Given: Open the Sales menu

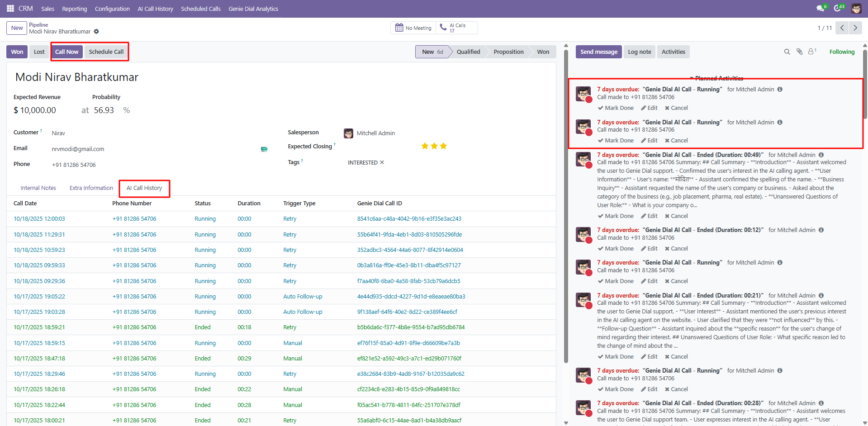Looking at the screenshot, I should [47, 9].
